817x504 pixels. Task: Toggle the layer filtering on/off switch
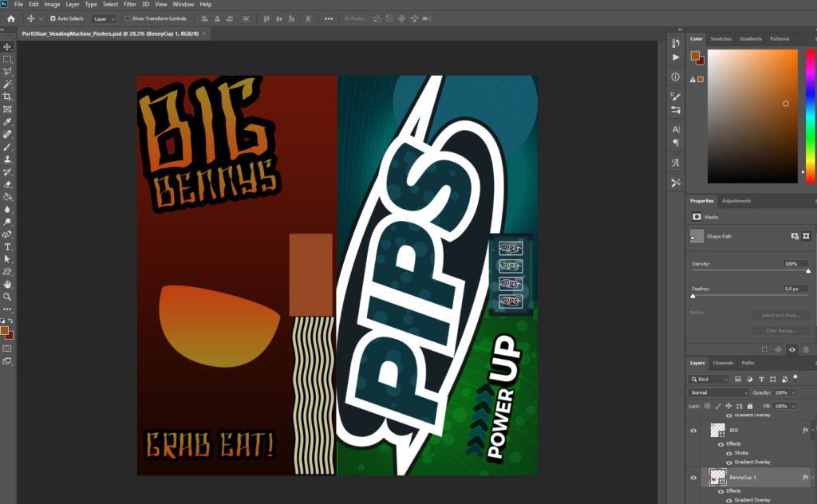point(795,377)
